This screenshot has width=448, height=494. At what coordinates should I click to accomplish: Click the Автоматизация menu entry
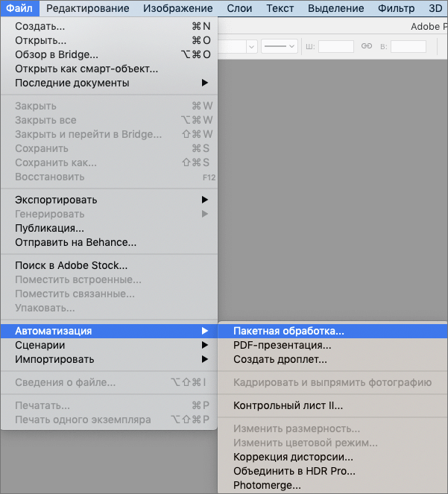coord(109,331)
